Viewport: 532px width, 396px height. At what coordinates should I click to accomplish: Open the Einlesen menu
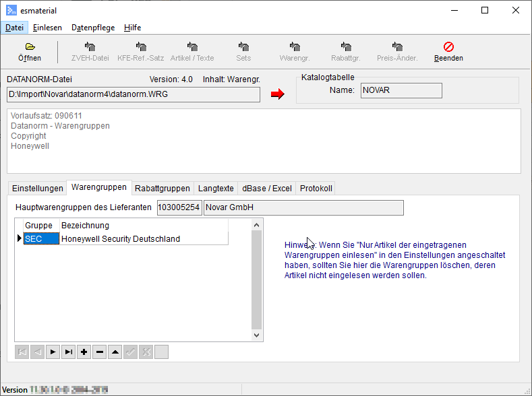pyautogui.click(x=47, y=28)
